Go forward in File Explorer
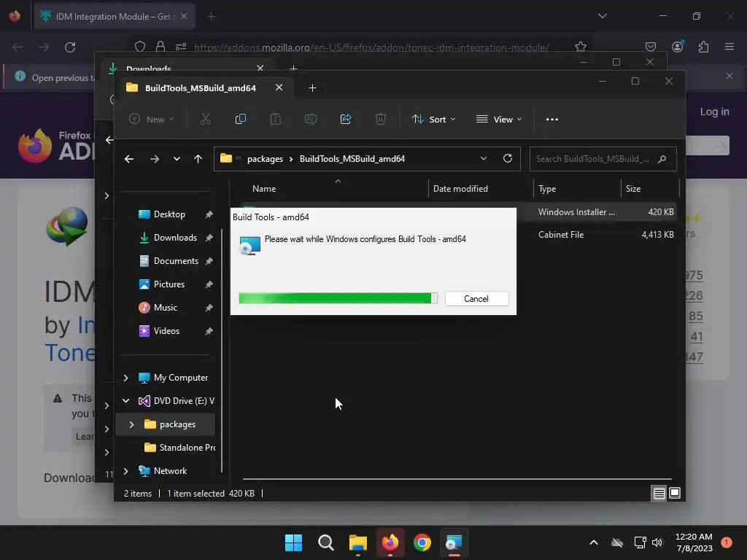Image resolution: width=747 pixels, height=560 pixels. pos(155,159)
